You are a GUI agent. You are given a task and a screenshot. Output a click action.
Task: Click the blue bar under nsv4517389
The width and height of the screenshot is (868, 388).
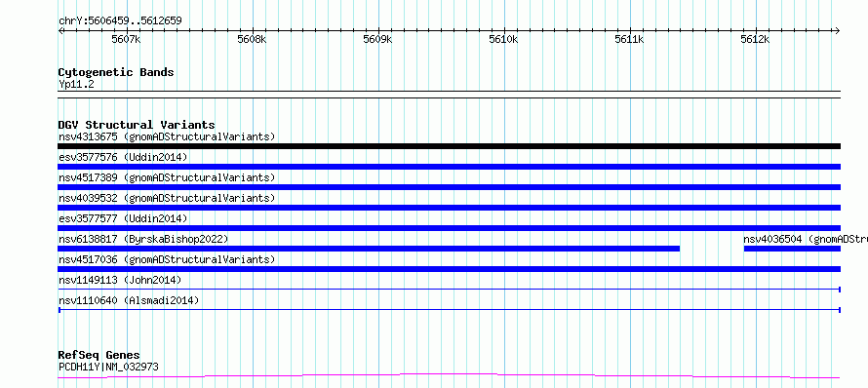(449, 187)
